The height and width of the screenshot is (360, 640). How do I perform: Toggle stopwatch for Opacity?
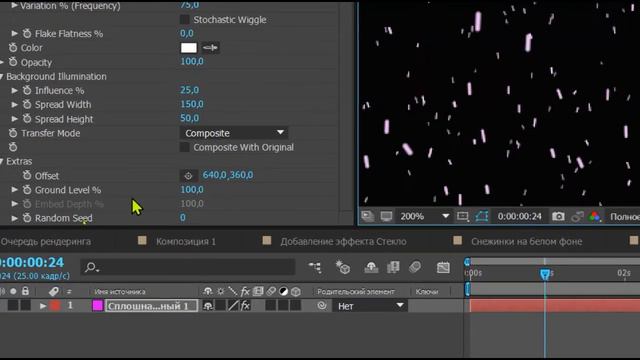tap(13, 62)
